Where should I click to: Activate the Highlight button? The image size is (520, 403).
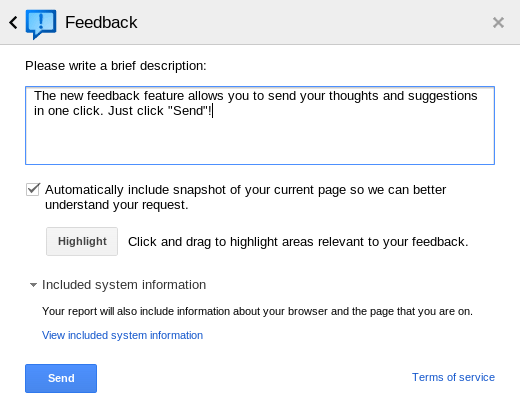pyautogui.click(x=82, y=241)
